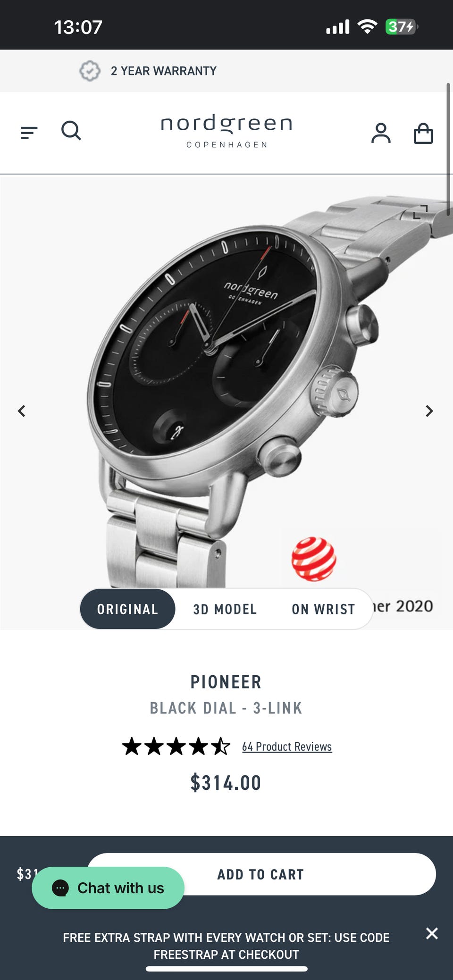Tap the Nordgreen Copenhagen logo
Screen dimensions: 453x980
click(226, 131)
